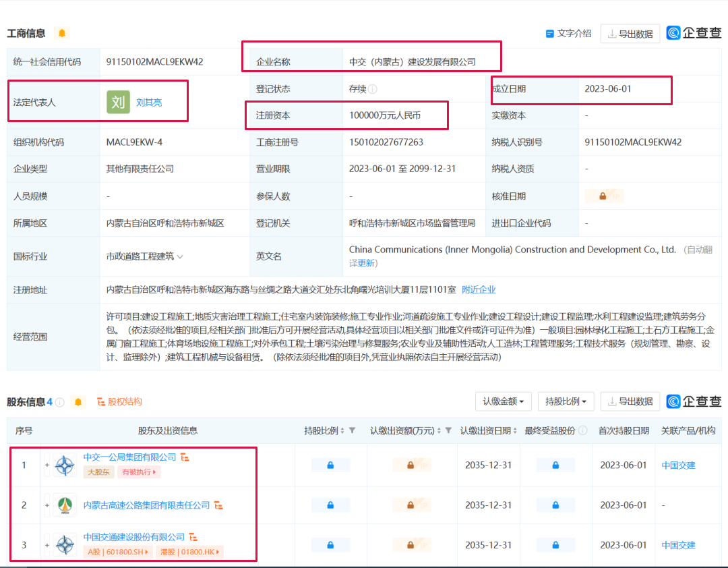The height and width of the screenshot is (568, 728).
Task: Open 股权结构 equity structure
Action: 119,401
